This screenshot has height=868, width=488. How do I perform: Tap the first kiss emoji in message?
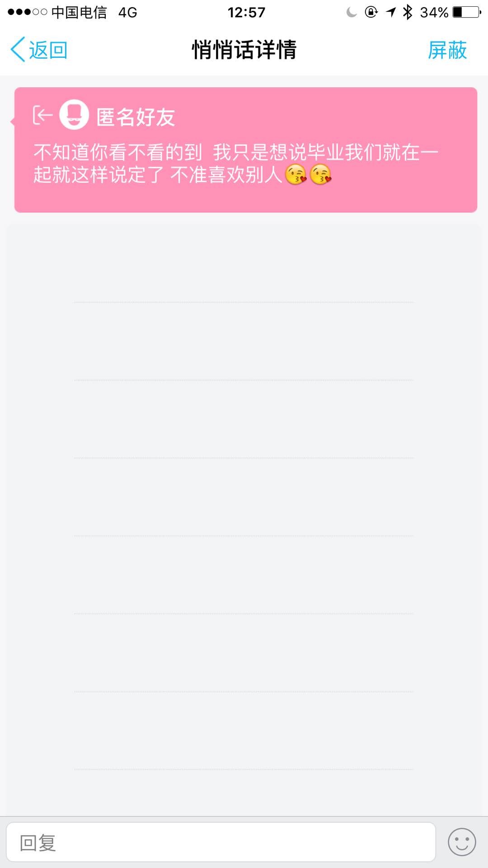pos(296,175)
